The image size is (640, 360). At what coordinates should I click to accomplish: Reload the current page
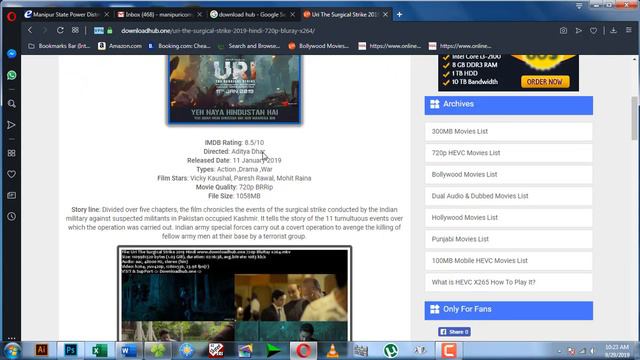60,30
